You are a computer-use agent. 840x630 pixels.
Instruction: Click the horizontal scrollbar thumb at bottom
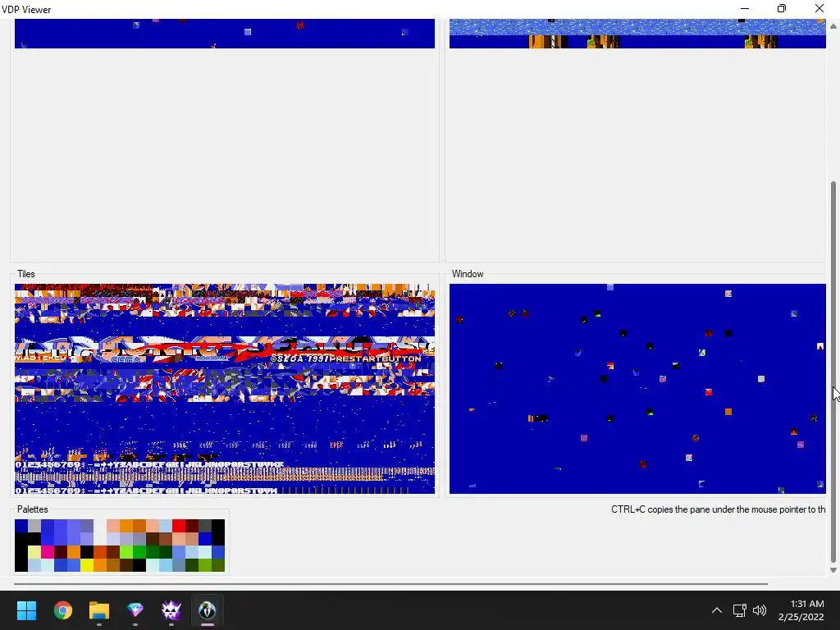coord(391,583)
